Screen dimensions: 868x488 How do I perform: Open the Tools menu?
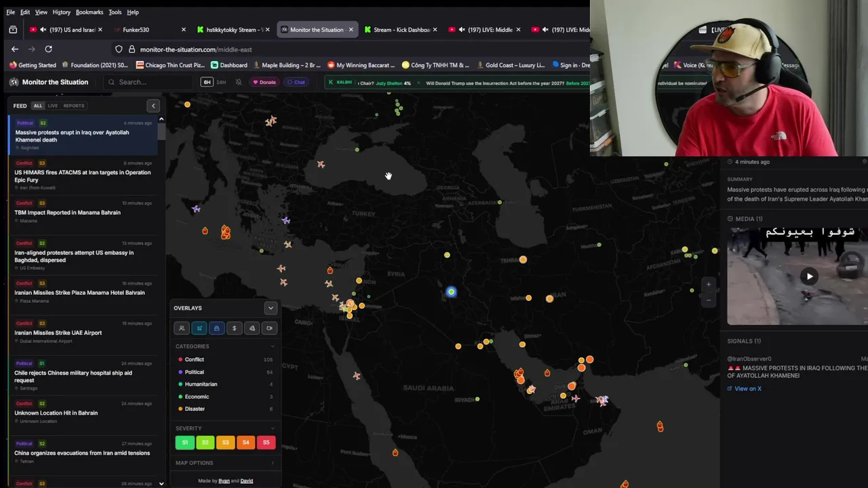pyautogui.click(x=115, y=12)
